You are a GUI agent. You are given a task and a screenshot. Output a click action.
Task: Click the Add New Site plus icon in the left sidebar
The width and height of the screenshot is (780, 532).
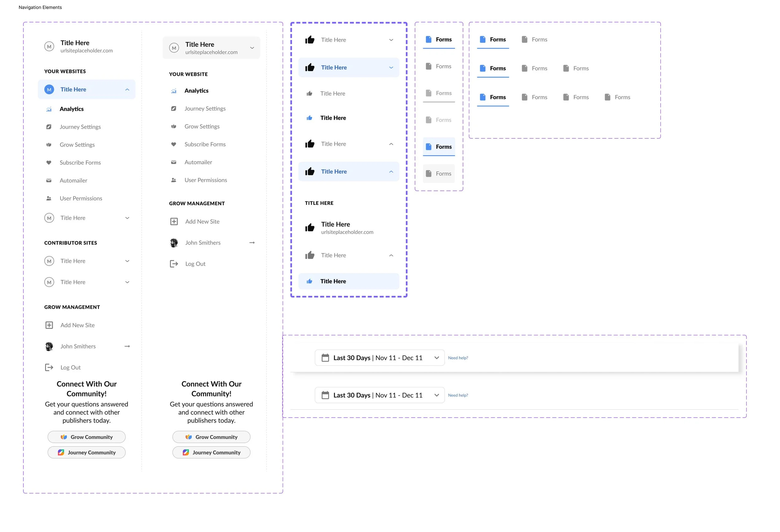(x=49, y=326)
